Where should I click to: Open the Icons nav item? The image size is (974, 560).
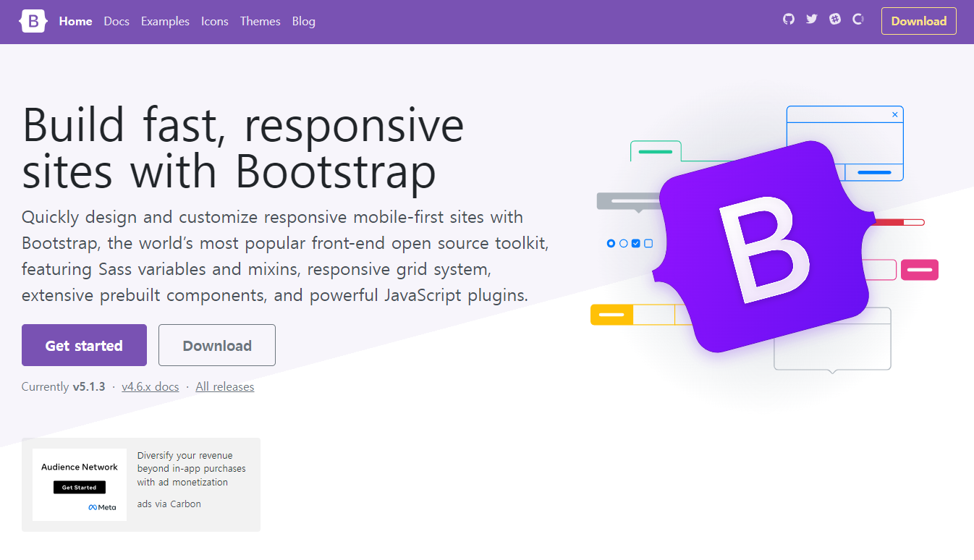(215, 21)
